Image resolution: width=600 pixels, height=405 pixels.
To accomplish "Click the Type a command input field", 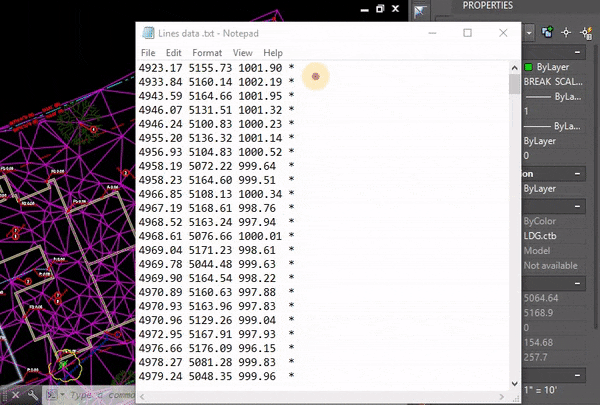I will (102, 395).
